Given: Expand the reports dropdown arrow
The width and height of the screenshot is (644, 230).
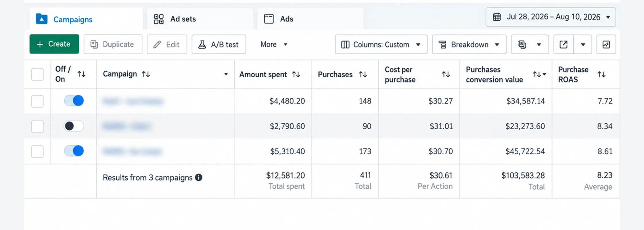Looking at the screenshot, I should (539, 45).
